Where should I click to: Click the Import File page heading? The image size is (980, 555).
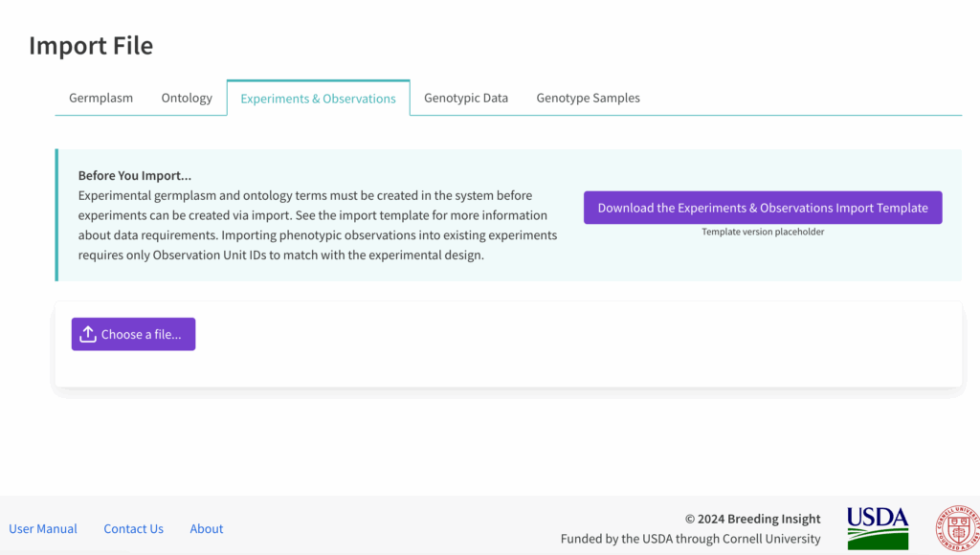tap(91, 45)
